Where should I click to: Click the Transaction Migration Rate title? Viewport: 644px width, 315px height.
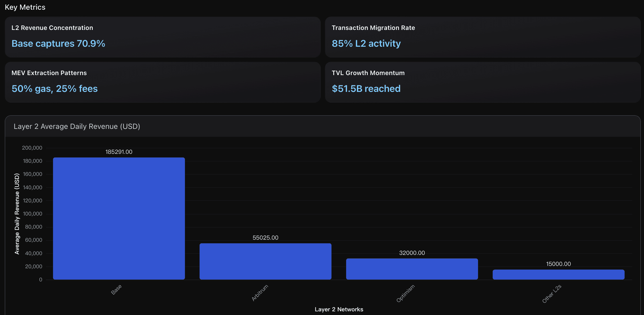pyautogui.click(x=373, y=28)
